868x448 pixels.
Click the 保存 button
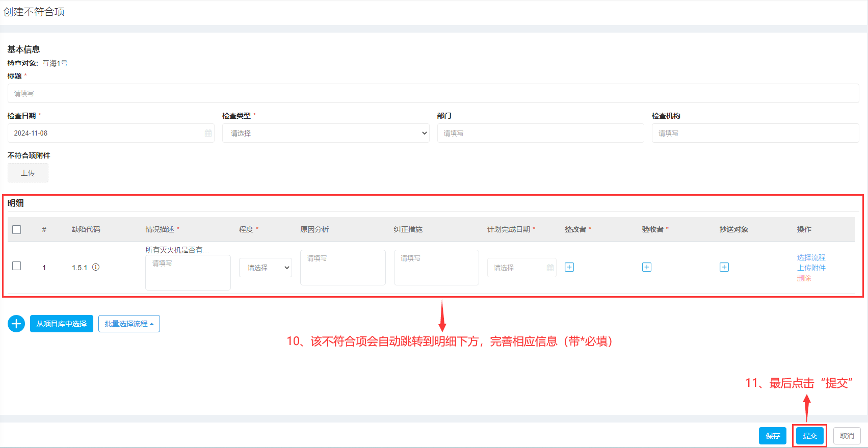[x=773, y=436]
